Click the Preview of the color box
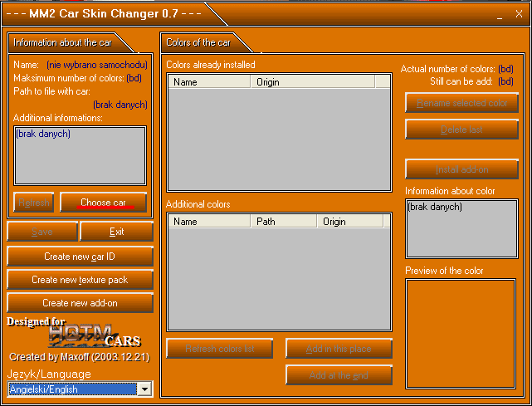 click(461, 333)
